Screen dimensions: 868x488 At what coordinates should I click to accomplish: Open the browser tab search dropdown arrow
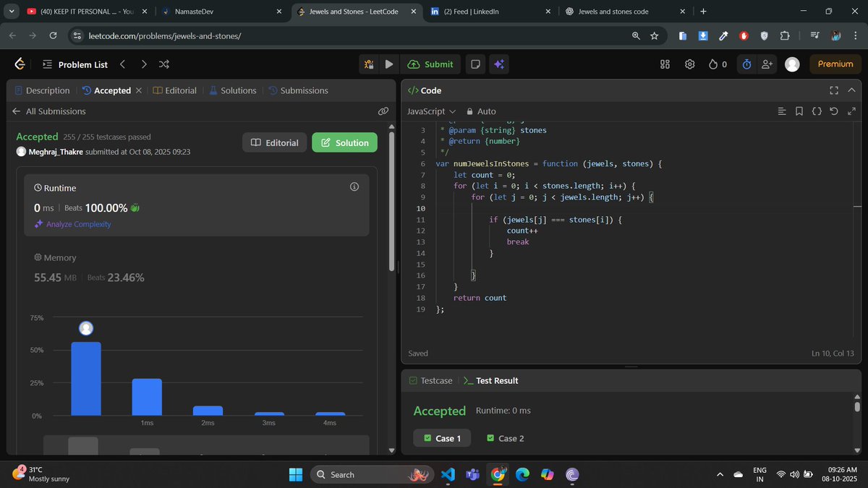[x=12, y=12]
